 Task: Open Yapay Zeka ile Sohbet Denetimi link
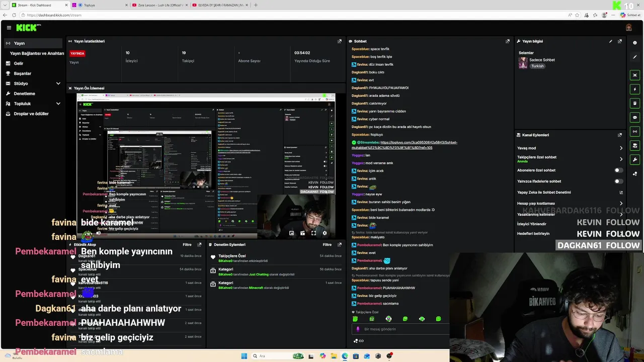coord(570,193)
